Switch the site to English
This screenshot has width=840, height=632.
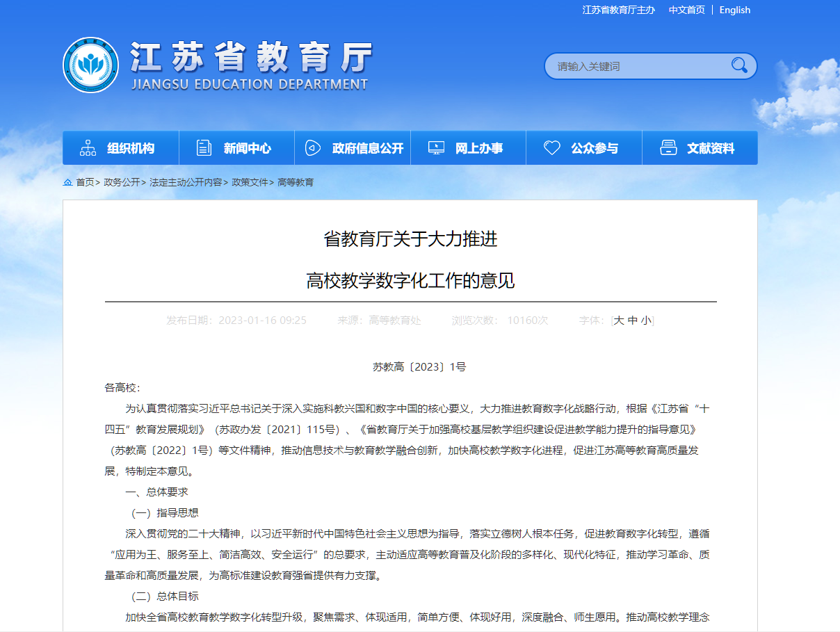coord(734,10)
